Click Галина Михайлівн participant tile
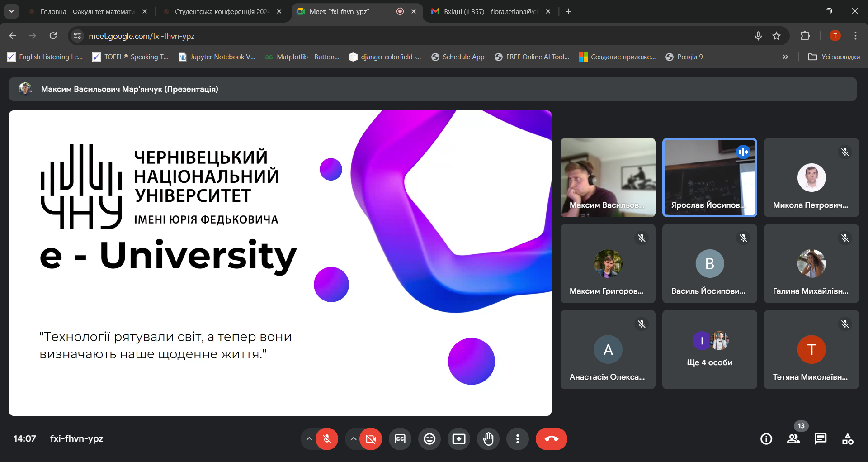Screen dimensions: 868x462 click(811, 263)
